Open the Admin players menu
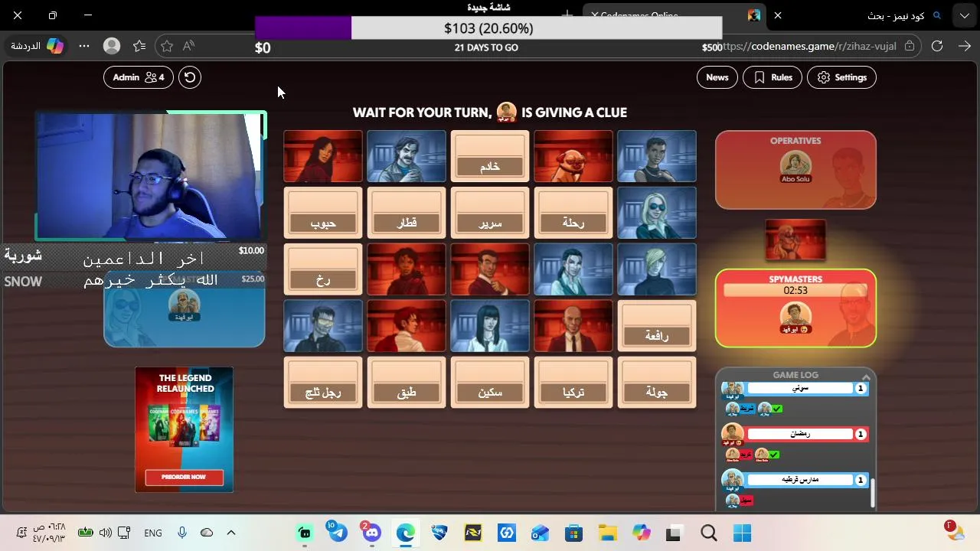 coord(138,77)
